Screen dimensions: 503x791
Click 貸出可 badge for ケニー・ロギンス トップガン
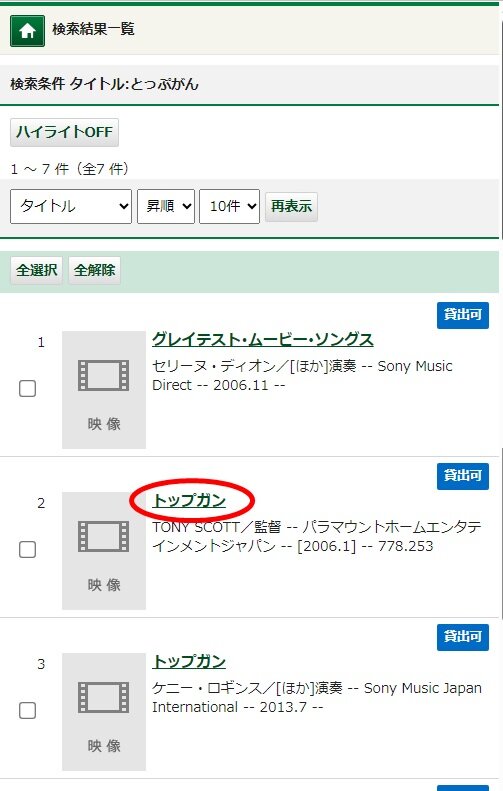463,637
